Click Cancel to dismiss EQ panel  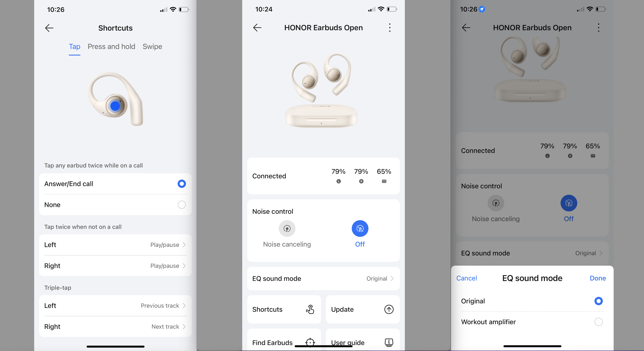[x=467, y=278]
